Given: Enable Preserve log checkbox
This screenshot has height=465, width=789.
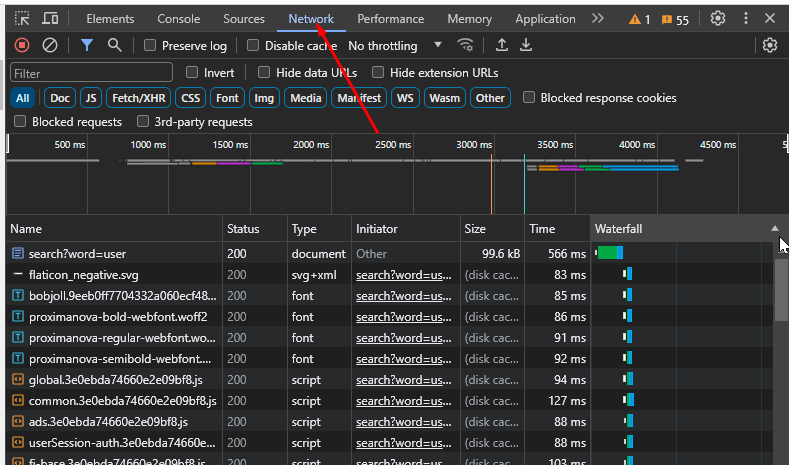Looking at the screenshot, I should 150,45.
